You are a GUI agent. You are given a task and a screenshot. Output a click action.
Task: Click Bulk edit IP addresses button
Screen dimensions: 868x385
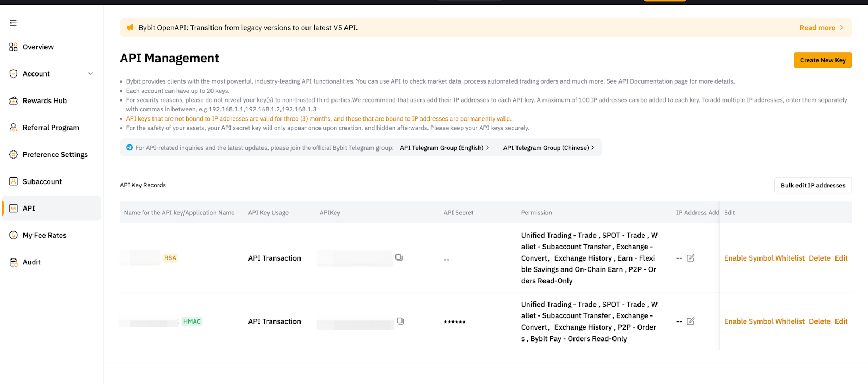click(812, 186)
